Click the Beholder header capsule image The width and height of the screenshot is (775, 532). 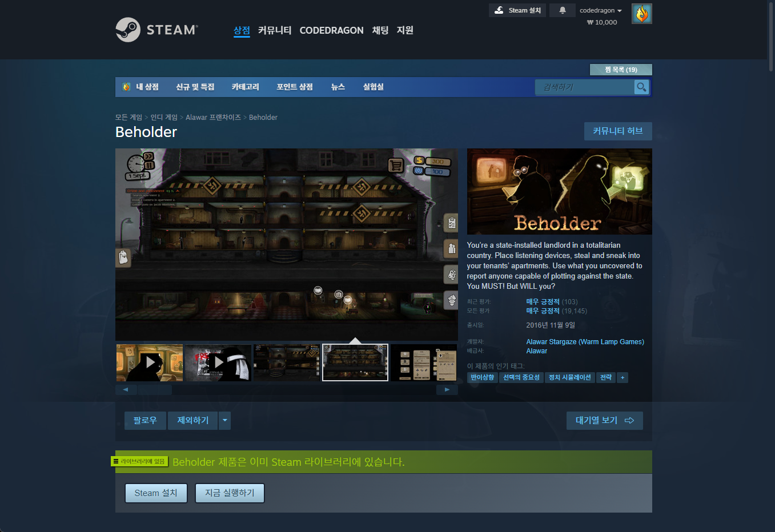tap(560, 191)
